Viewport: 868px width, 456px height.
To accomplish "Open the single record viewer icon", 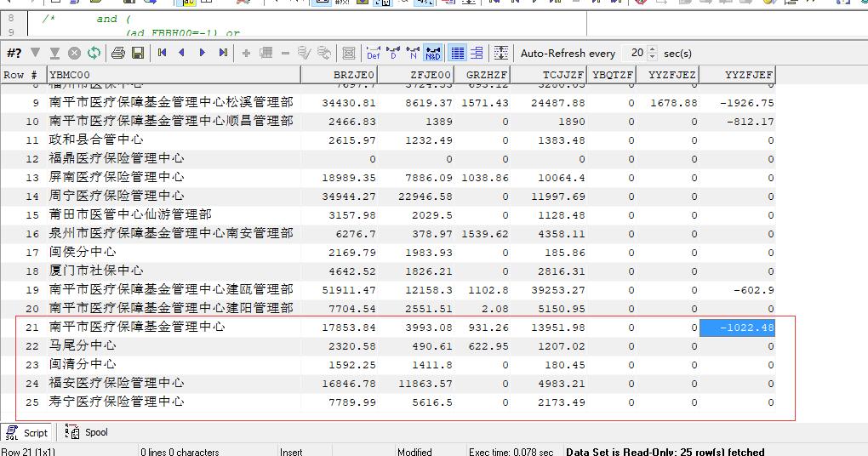I will (x=349, y=53).
